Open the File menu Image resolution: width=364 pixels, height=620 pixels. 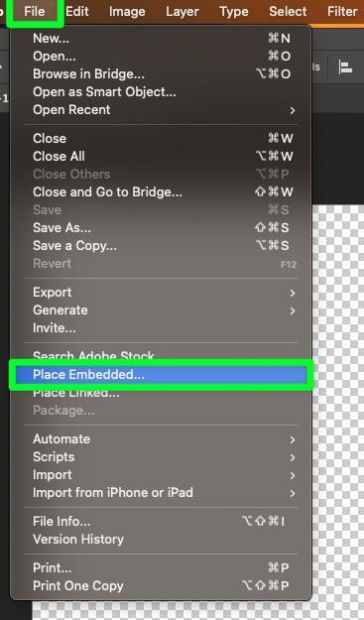pos(35,12)
